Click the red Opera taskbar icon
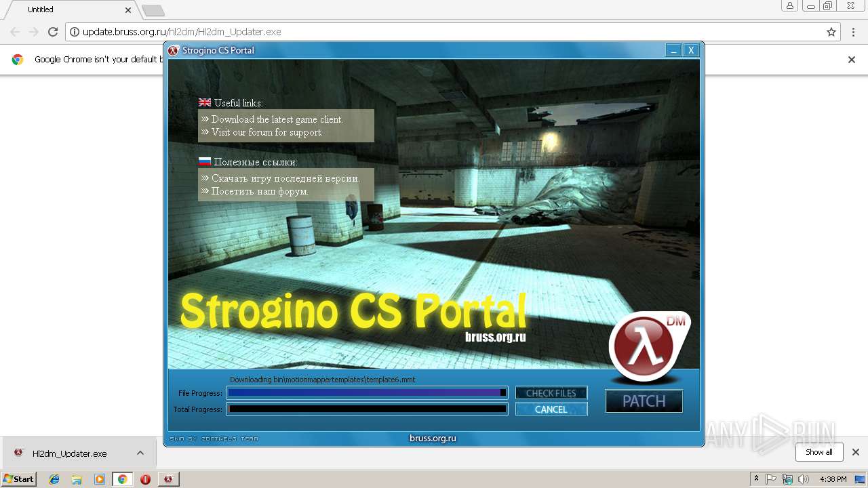868x488 pixels. tap(145, 479)
